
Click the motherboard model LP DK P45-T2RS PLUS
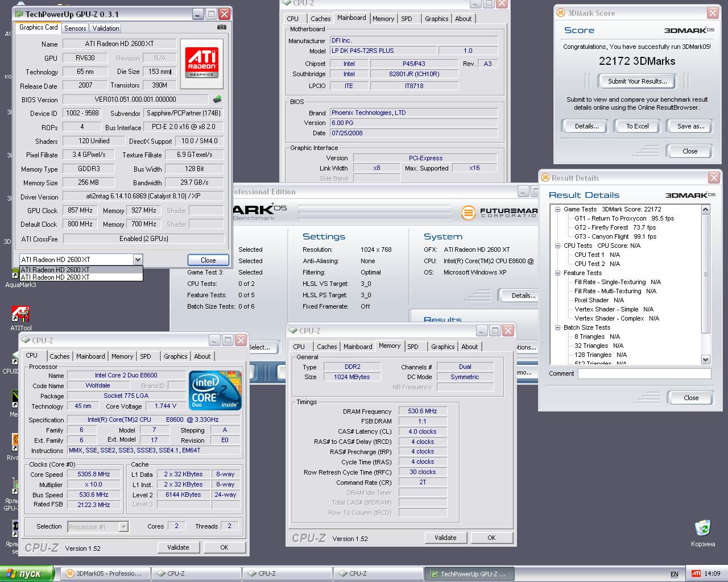[x=384, y=51]
